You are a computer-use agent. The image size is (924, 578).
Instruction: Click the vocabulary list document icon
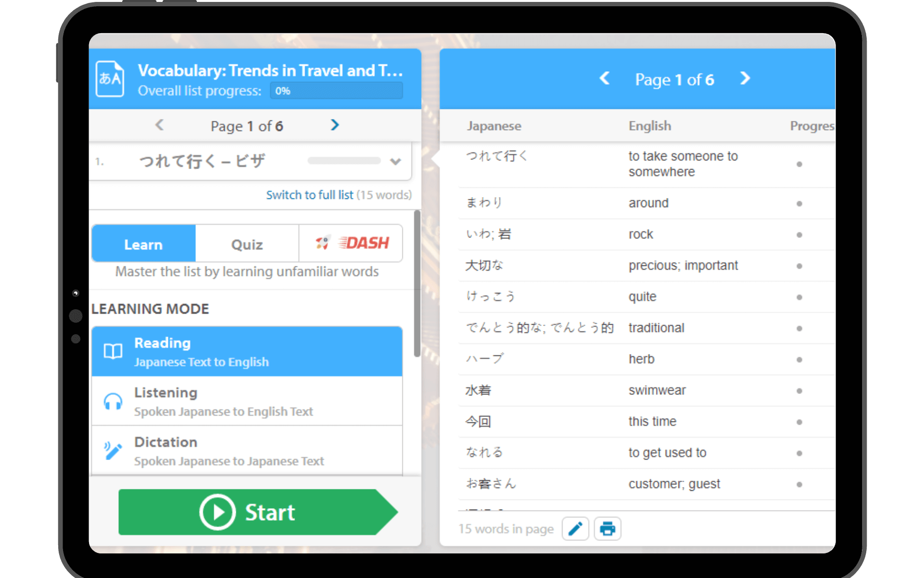coord(110,79)
